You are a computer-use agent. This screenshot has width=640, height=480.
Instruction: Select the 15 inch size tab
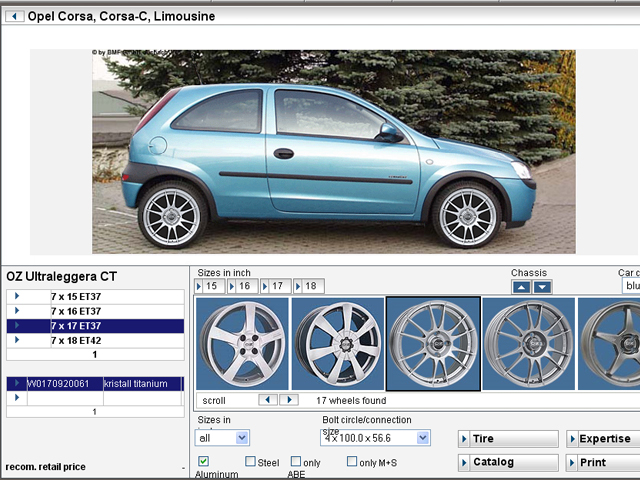210,286
